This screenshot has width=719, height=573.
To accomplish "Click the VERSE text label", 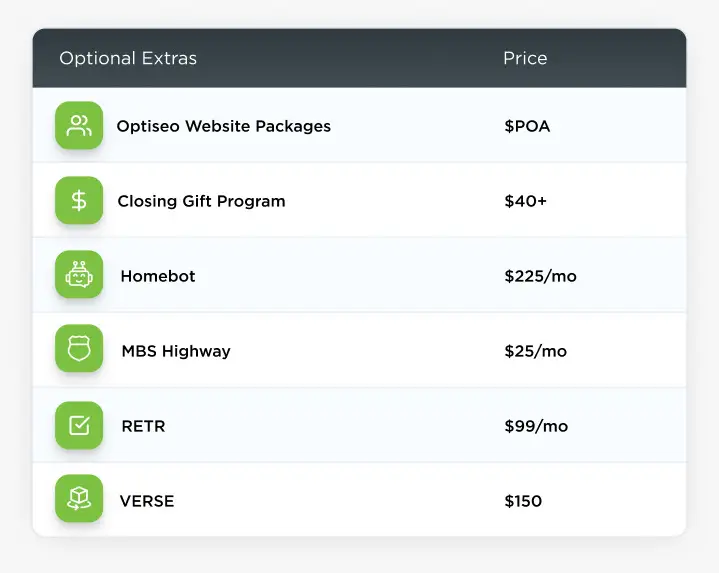I will coord(147,501).
